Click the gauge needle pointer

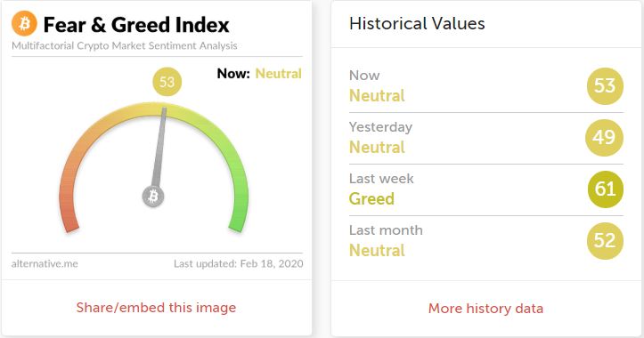click(159, 147)
